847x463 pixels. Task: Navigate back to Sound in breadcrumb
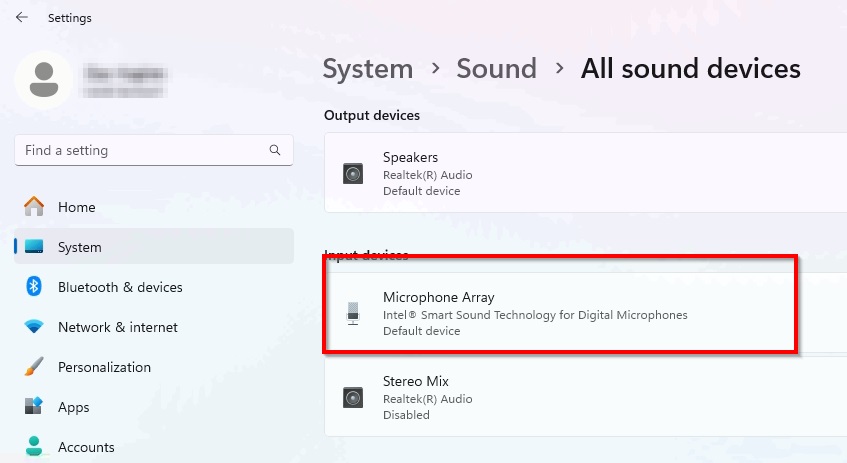496,68
